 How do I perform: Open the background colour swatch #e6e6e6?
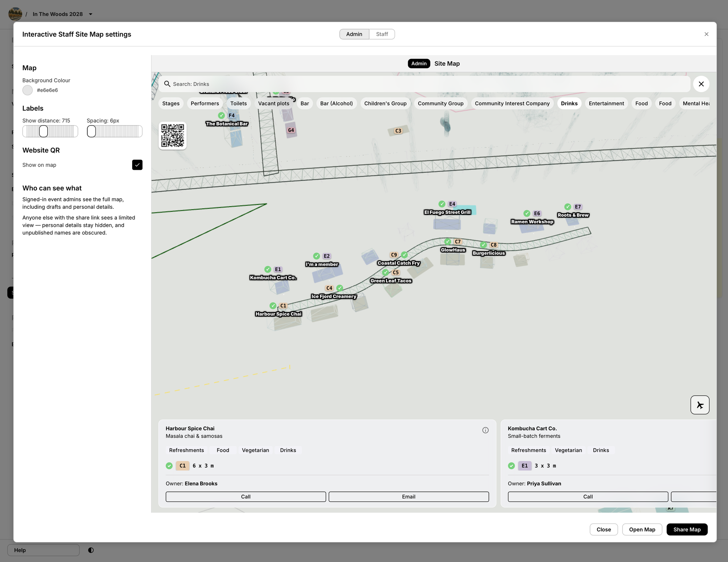(28, 90)
